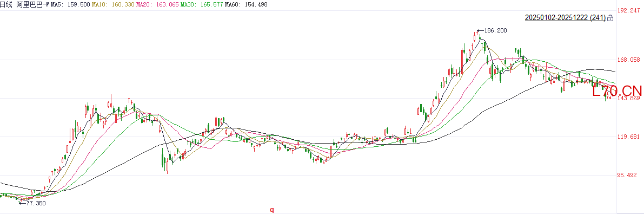Click the 119.681 price axis label

point(629,137)
